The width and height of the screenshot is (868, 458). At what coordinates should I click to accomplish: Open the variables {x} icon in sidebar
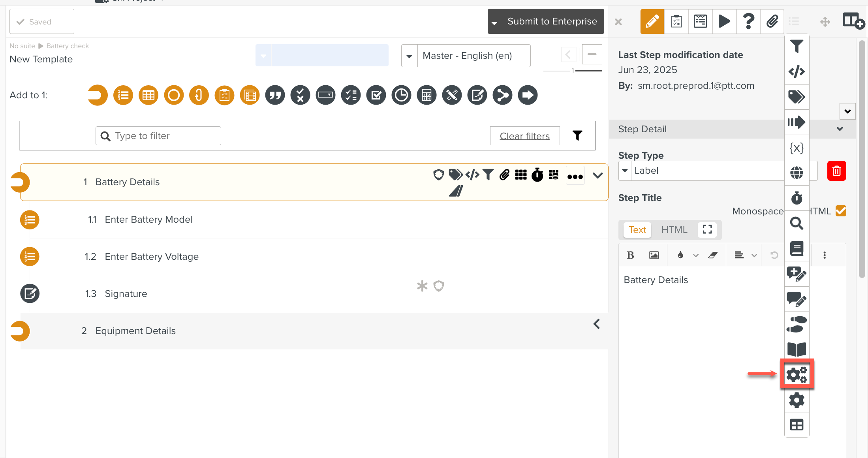797,148
